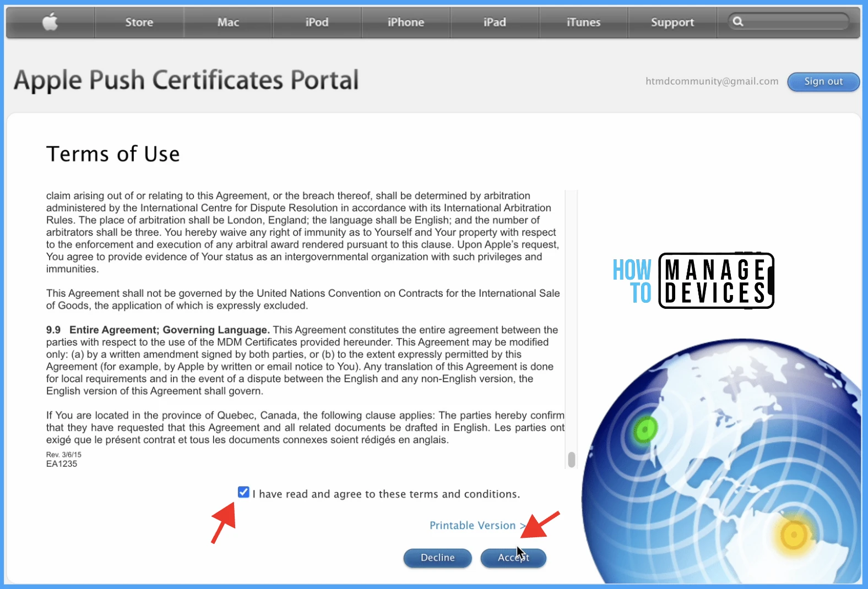Screen dimensions: 868x589
Task: Click the Apple logo in the navigation bar
Action: click(x=50, y=22)
